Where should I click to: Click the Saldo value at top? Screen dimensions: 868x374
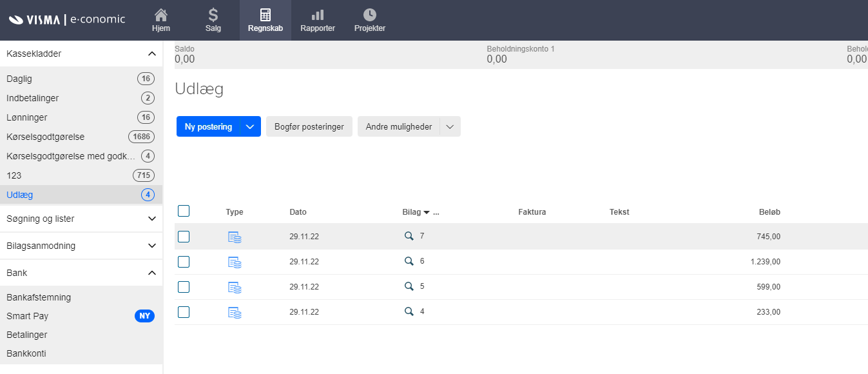click(x=185, y=59)
